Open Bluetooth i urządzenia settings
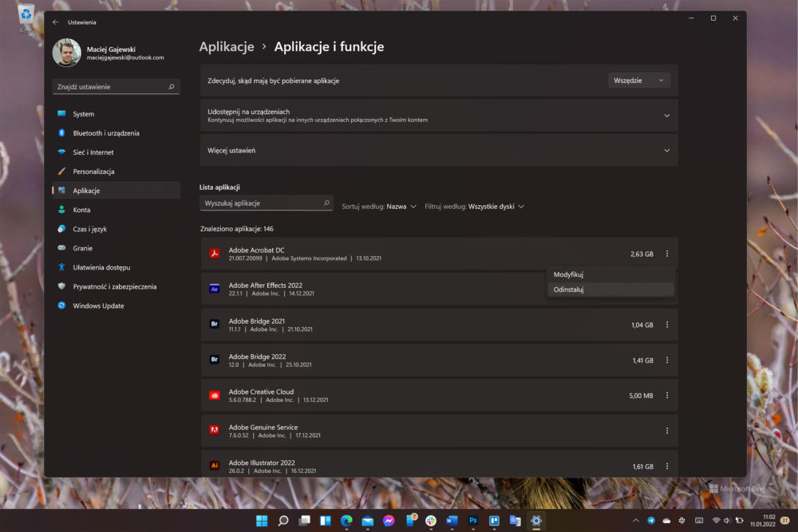Screen dimensions: 798x532 (x=116, y=133)
